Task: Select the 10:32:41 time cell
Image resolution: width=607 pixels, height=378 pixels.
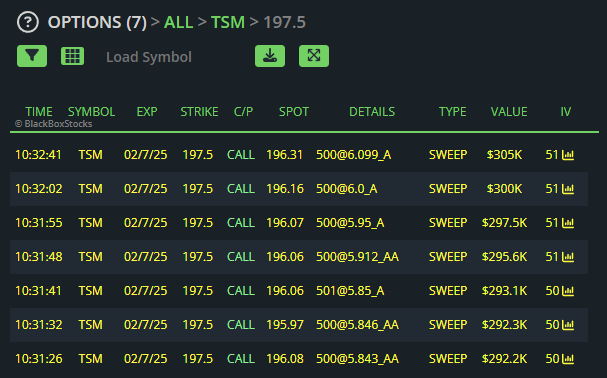Action: pos(38,155)
